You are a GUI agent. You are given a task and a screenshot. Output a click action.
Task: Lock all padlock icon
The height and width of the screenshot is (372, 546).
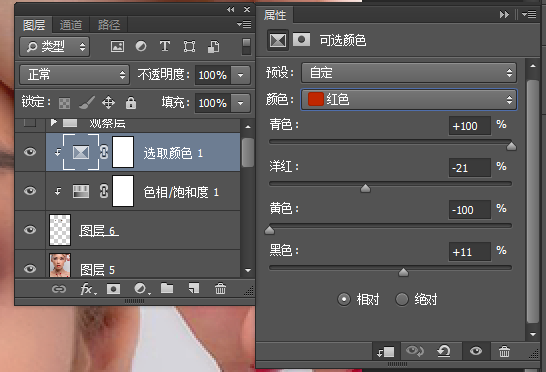tap(131, 103)
